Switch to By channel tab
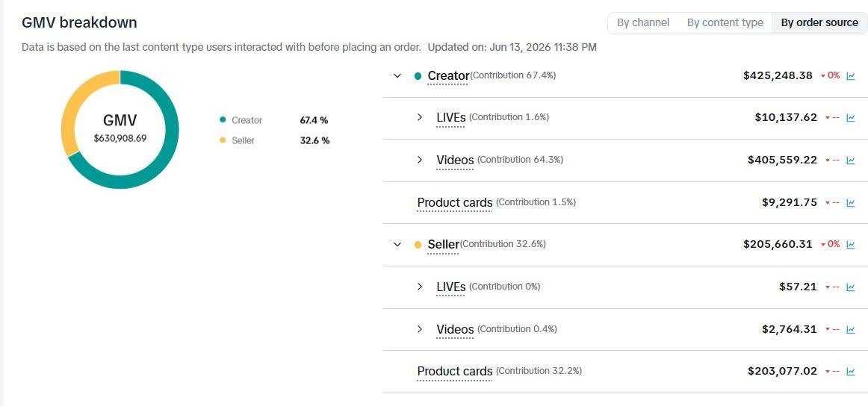This screenshot has height=406, width=868. 643,22
